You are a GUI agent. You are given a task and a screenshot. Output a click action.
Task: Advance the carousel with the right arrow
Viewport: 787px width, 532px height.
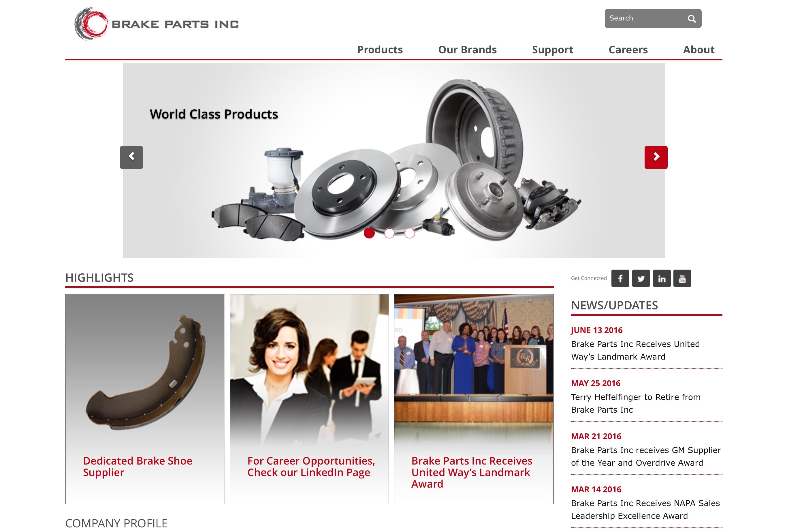click(x=656, y=157)
